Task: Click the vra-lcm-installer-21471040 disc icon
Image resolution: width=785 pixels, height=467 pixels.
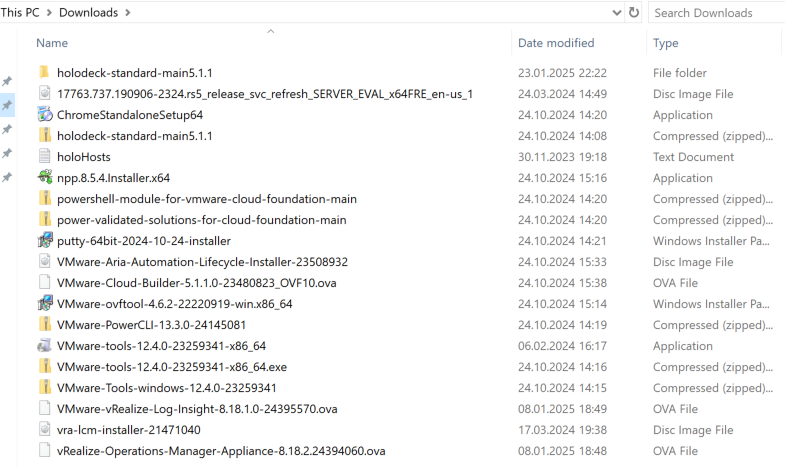Action: click(45, 429)
